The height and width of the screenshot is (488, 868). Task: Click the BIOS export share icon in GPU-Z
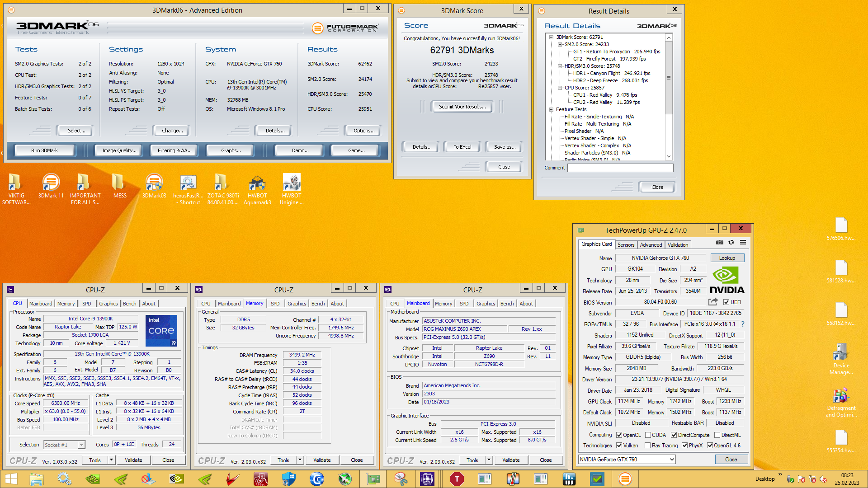tap(713, 302)
